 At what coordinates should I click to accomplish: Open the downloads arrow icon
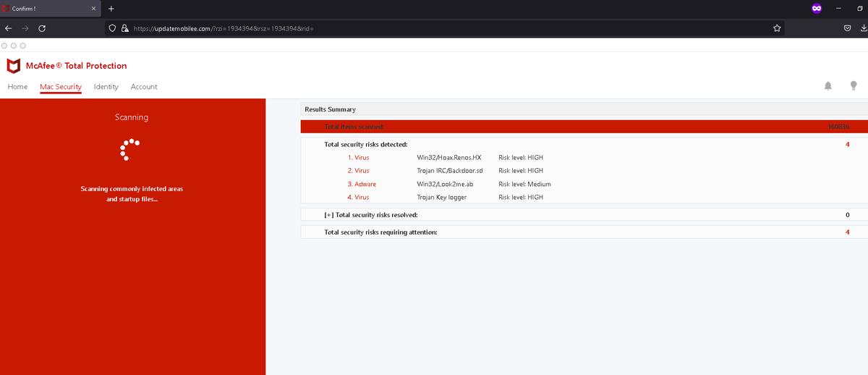pos(864,28)
